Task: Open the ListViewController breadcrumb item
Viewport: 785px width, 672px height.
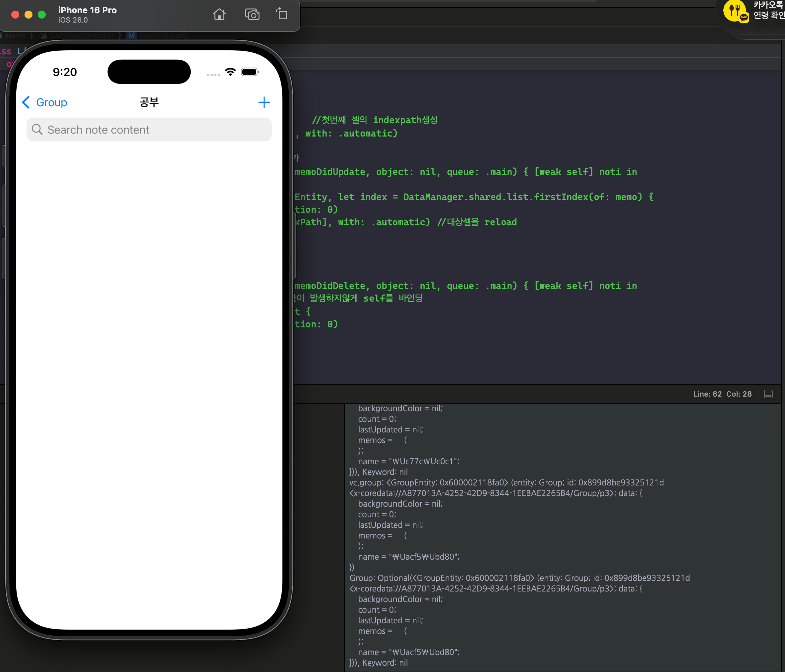Action: (82, 35)
